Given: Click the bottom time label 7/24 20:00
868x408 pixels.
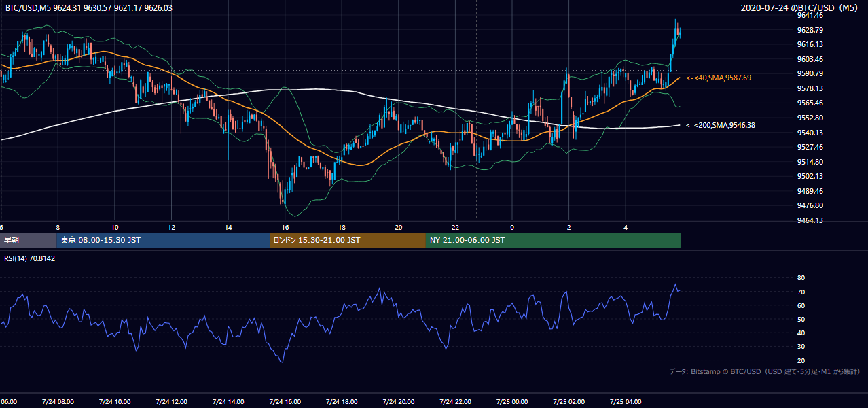Looking at the screenshot, I should click(399, 402).
